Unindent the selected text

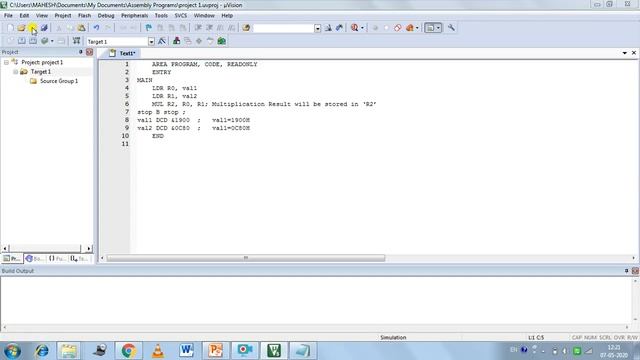[209, 28]
